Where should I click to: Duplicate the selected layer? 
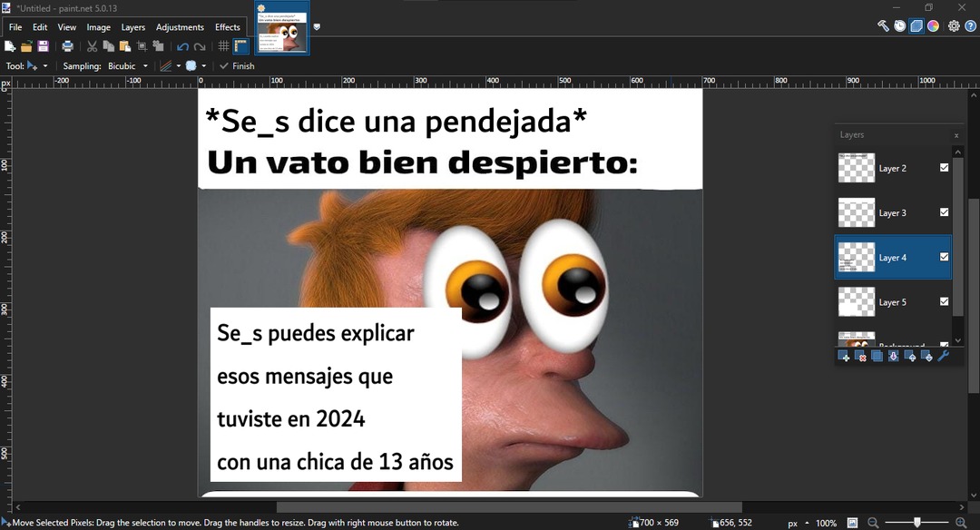pos(877,357)
